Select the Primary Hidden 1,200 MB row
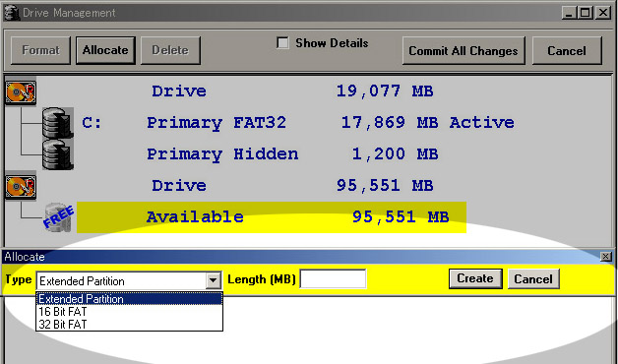 (292, 154)
